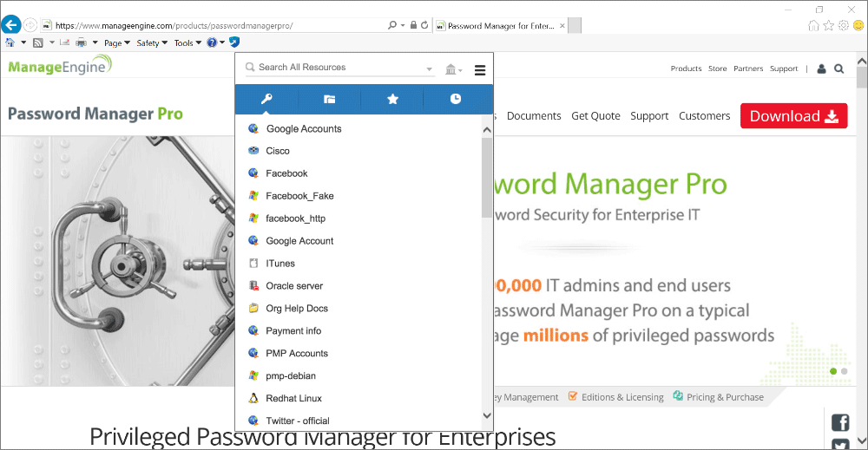The height and width of the screenshot is (450, 868).
Task: Click the Password Manager Pro extension shield icon
Action: pyautogui.click(x=234, y=42)
